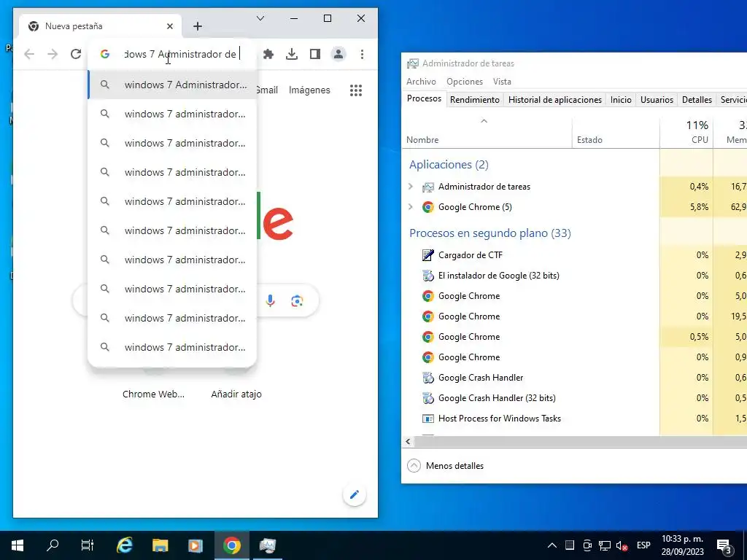Change ESP input language
The height and width of the screenshot is (560, 747).
click(643, 545)
